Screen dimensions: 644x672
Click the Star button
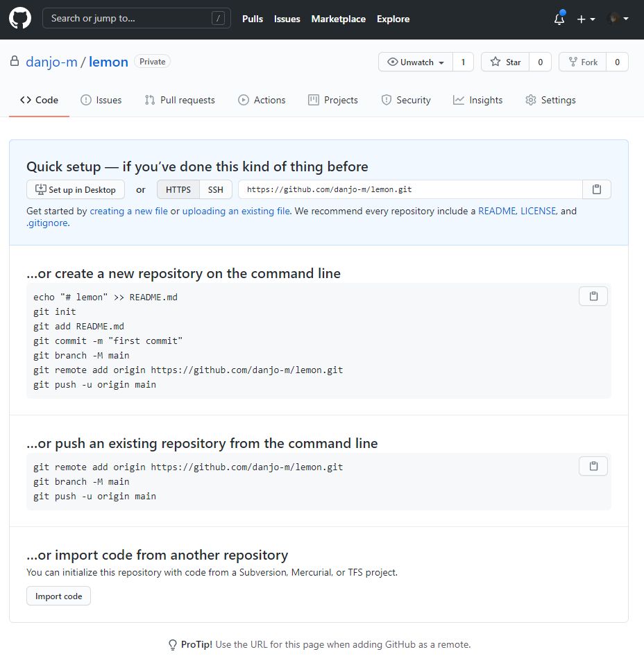(505, 62)
